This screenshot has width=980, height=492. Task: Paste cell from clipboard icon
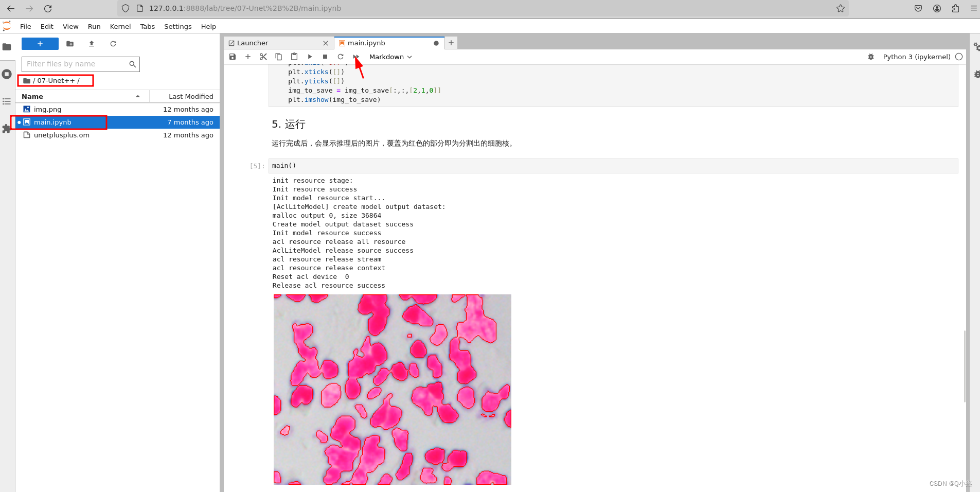click(x=294, y=57)
